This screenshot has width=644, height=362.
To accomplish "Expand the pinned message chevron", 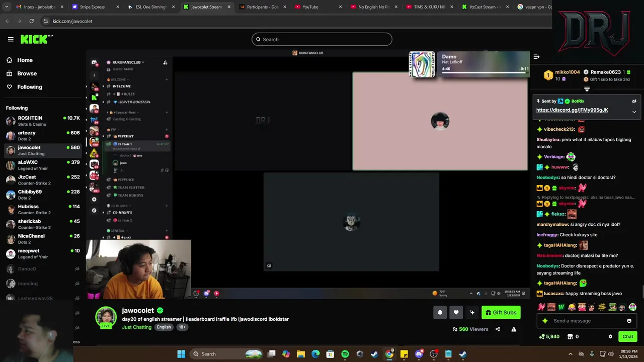I will (x=634, y=112).
